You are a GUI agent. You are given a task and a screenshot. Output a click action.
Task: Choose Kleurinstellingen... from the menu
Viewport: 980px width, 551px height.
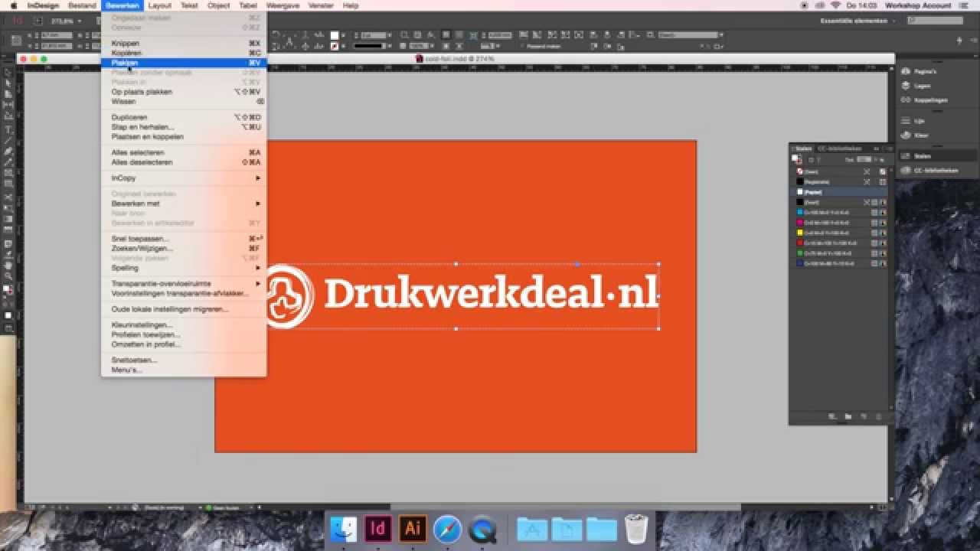[184, 324]
